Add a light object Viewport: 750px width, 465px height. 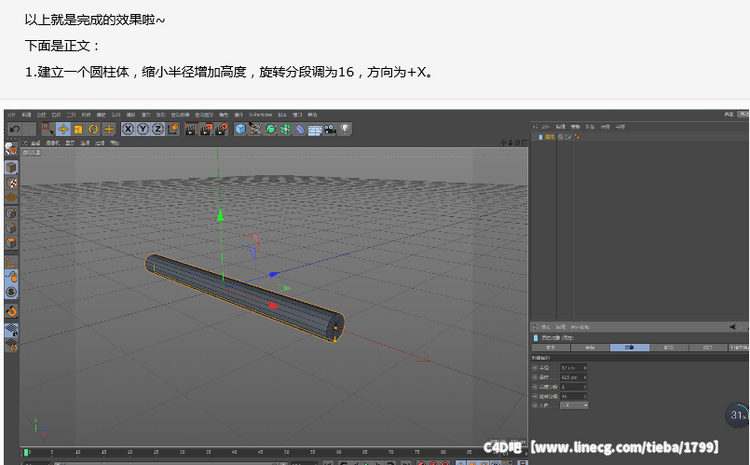coord(344,129)
